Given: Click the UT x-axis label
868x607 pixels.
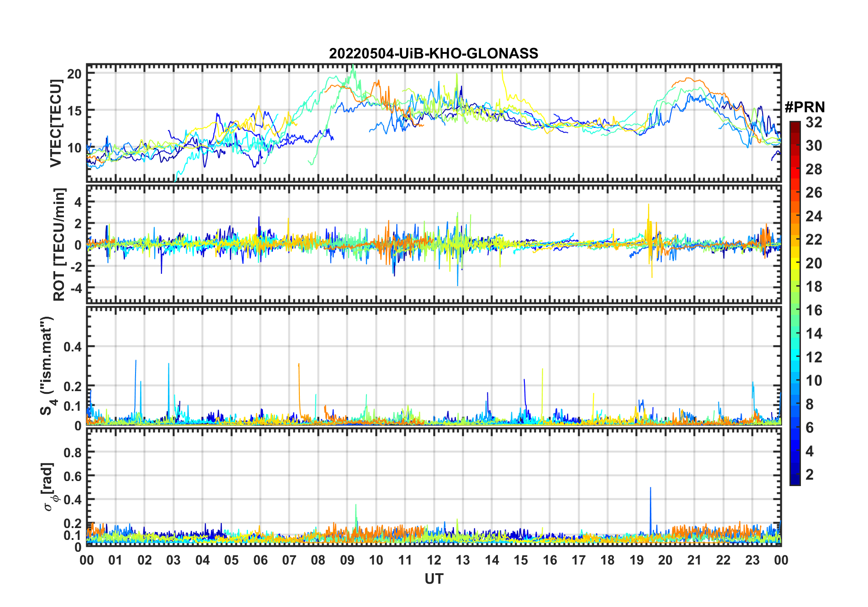Looking at the screenshot, I should tap(434, 579).
